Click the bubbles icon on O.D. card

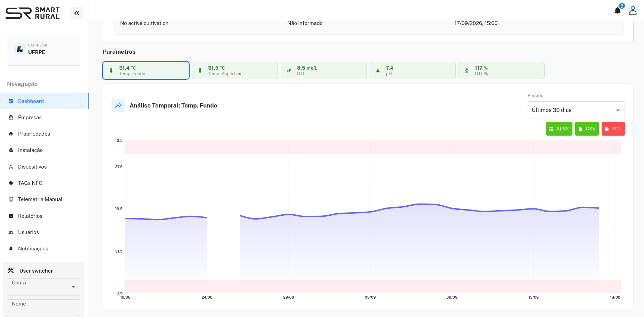[289, 70]
